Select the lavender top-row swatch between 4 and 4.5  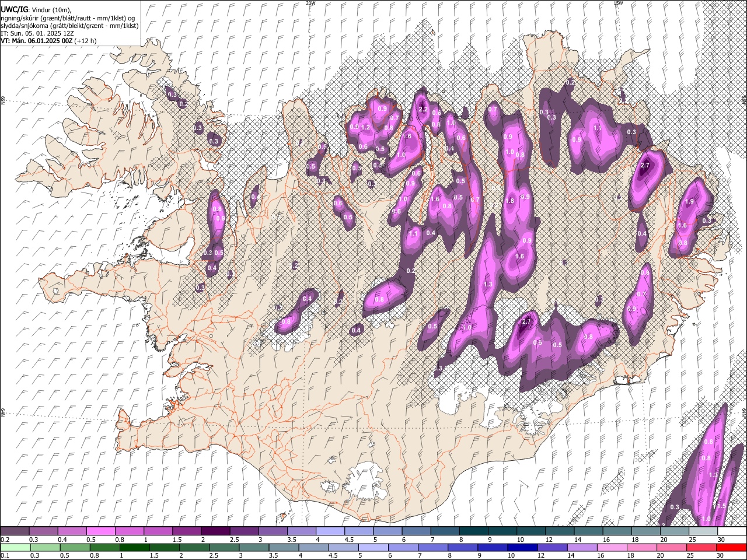(330, 531)
